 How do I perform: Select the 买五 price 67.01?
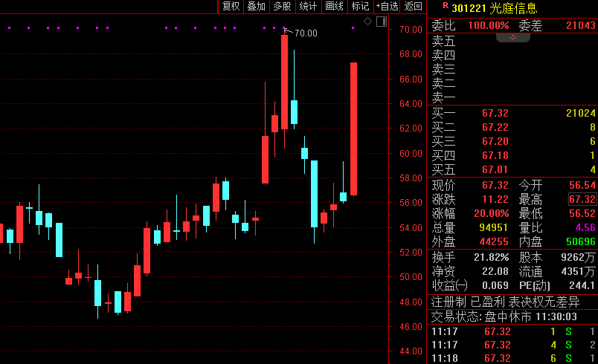click(495, 169)
